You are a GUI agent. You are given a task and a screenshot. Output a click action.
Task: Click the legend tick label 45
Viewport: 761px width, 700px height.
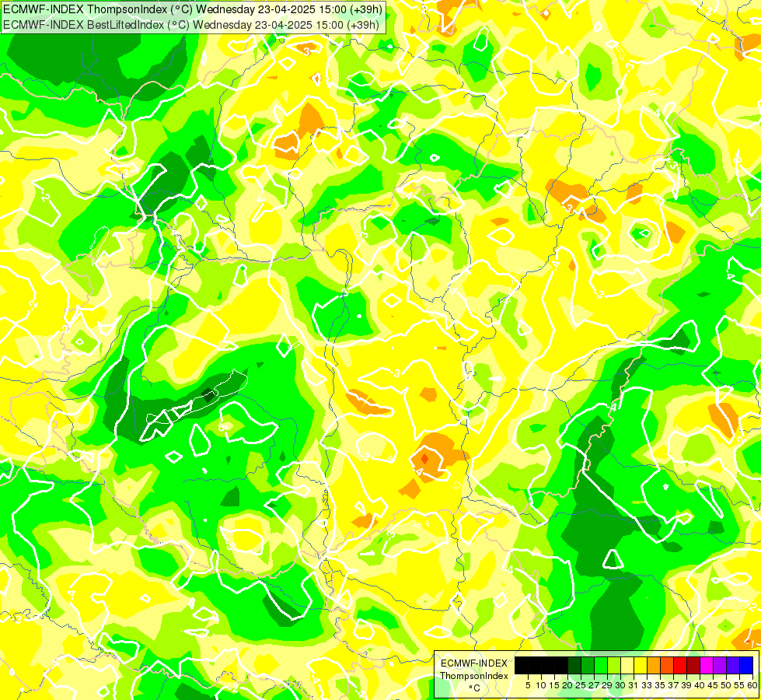[713, 685]
